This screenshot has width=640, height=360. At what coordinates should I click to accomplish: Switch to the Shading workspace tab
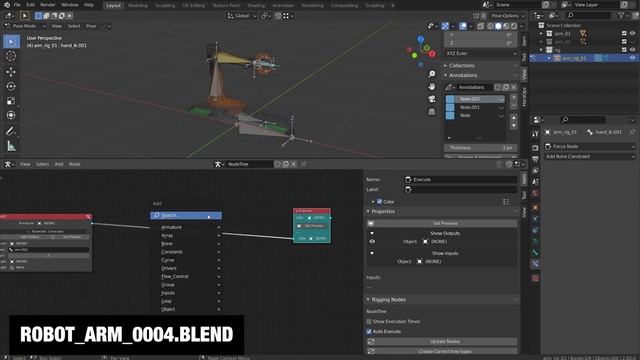coord(256,5)
